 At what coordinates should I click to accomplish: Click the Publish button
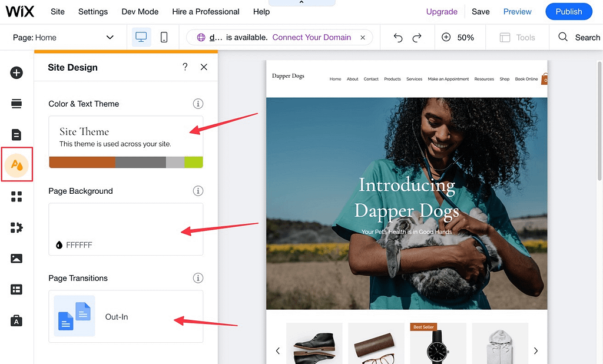point(569,12)
